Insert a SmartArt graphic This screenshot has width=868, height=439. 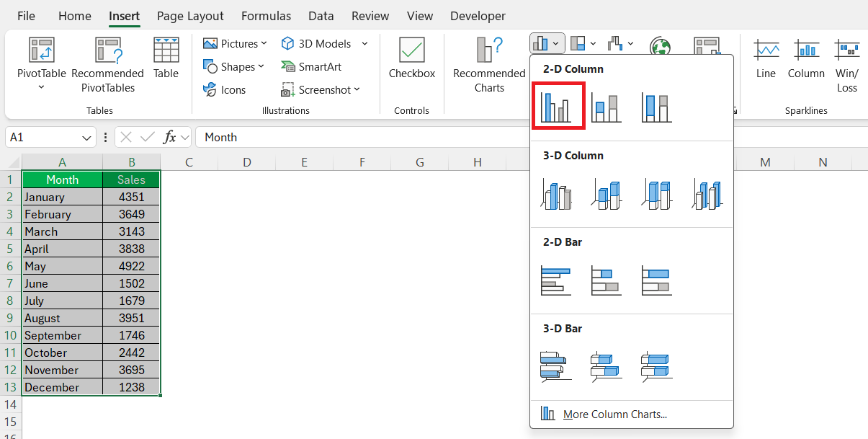click(x=311, y=66)
